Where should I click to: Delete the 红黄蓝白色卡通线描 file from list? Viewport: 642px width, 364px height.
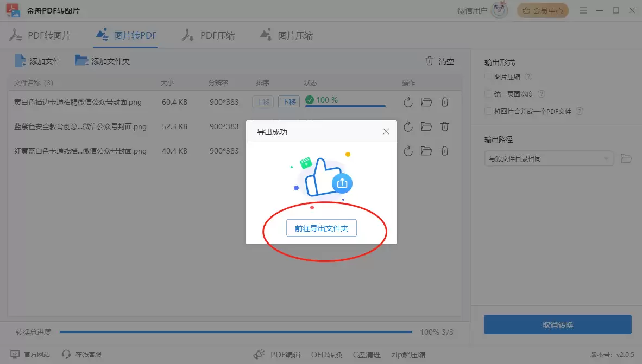pyautogui.click(x=445, y=151)
